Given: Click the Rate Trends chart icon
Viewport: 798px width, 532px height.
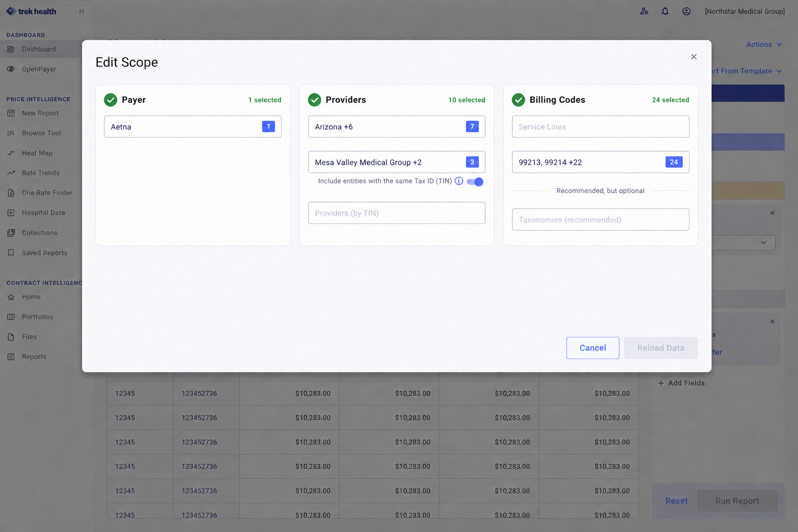Looking at the screenshot, I should point(11,173).
